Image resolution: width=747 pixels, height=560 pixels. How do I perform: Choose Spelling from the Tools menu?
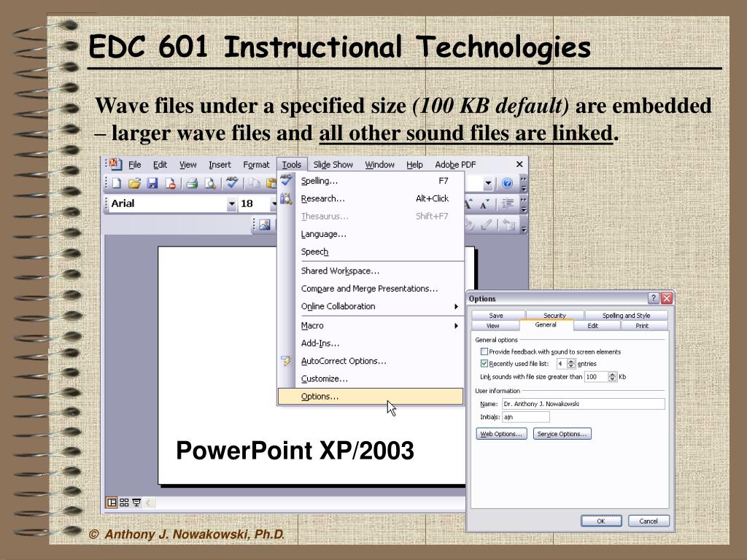[x=370, y=181]
